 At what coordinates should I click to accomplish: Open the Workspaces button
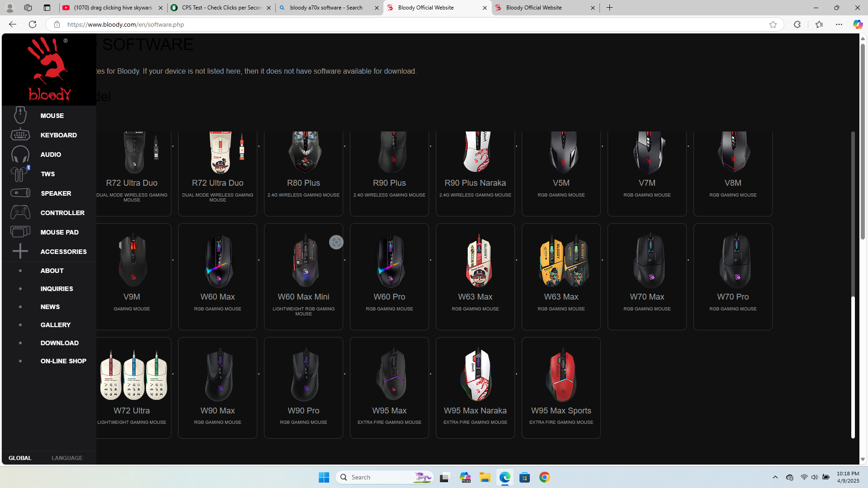(x=28, y=8)
